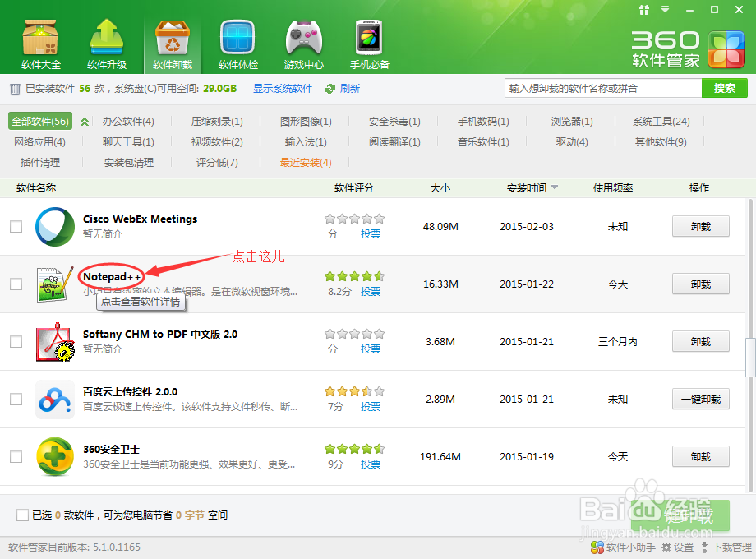
Task: Click 百度云上传控件 app icon
Action: click(x=55, y=400)
